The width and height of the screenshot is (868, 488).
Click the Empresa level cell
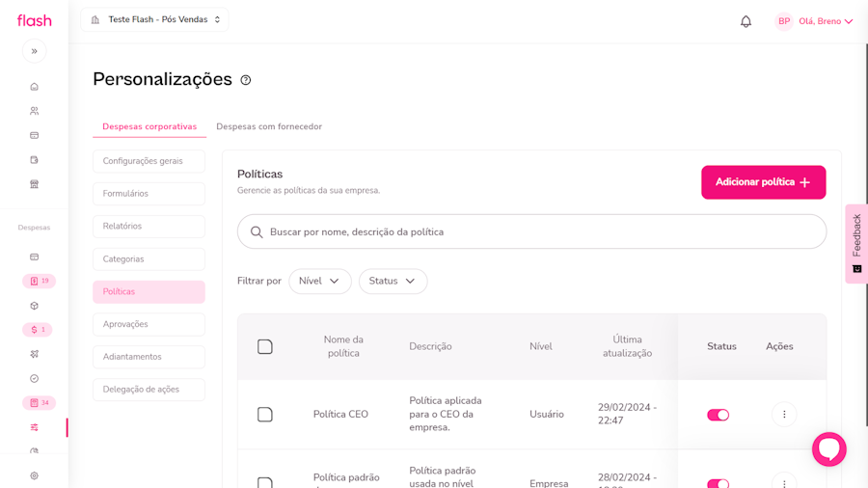point(549,483)
